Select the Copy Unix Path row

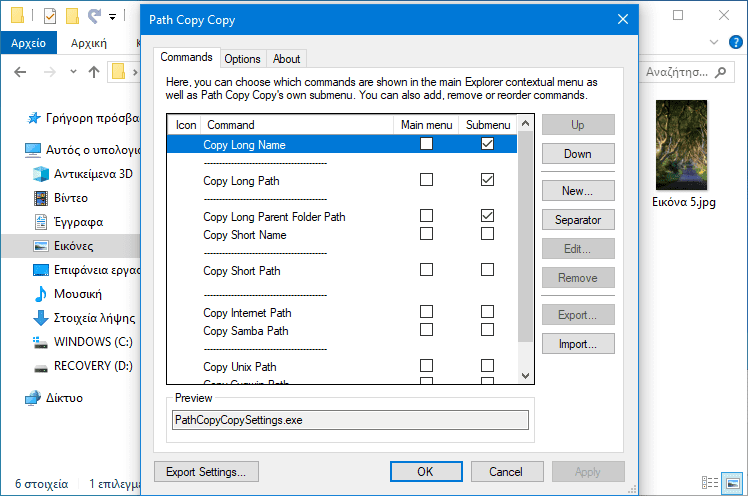pos(240,367)
